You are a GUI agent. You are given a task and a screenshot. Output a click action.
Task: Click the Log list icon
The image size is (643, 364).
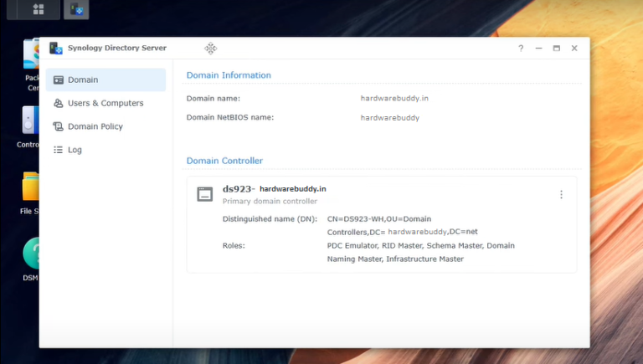tap(59, 150)
